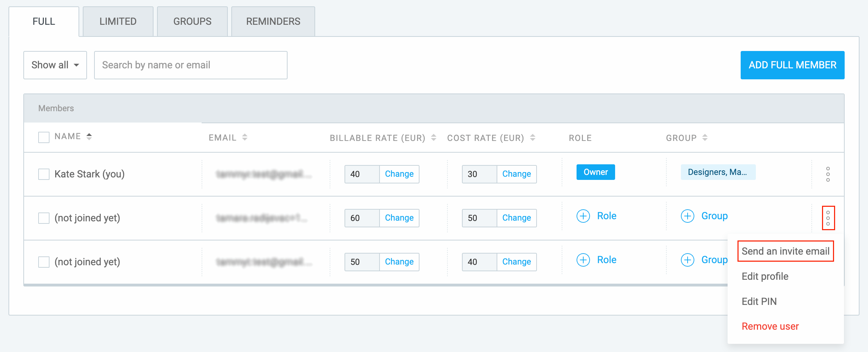868x352 pixels.
Task: Click the search by name or email field
Action: (x=191, y=65)
